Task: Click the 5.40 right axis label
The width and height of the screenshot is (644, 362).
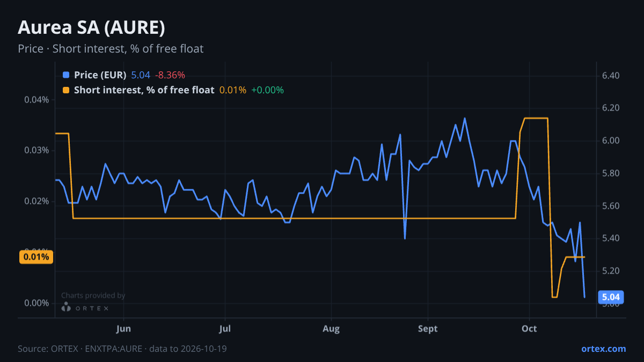Action: [611, 238]
